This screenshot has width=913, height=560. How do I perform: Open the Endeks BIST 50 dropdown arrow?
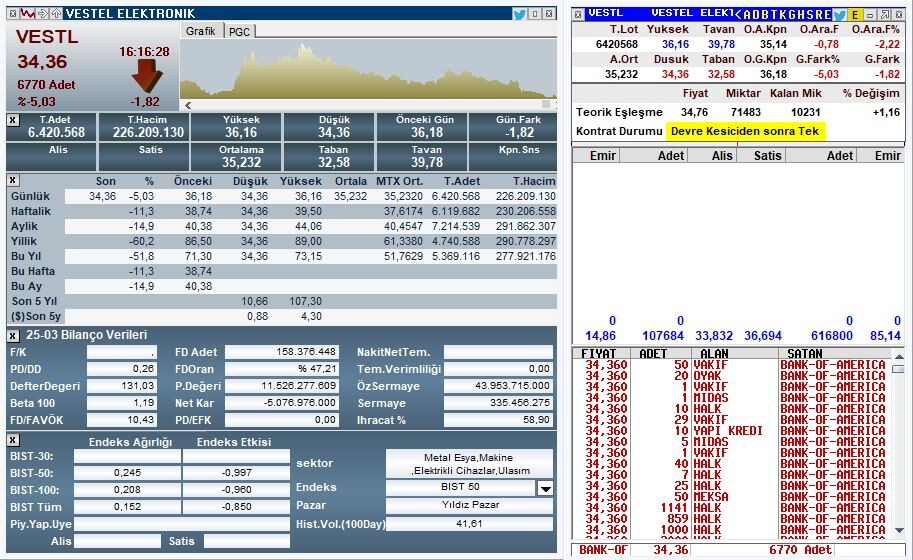point(545,488)
